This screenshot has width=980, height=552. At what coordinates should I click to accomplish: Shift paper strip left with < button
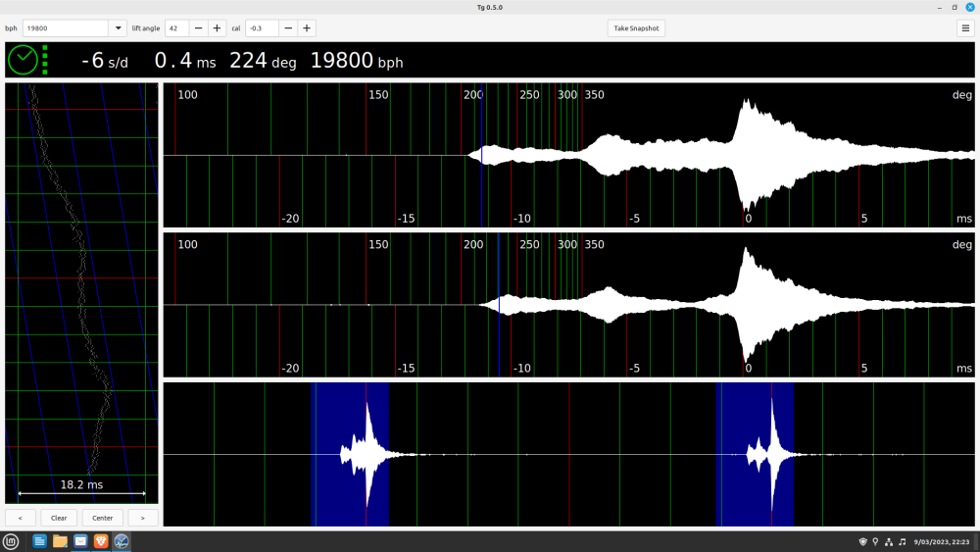click(x=20, y=518)
